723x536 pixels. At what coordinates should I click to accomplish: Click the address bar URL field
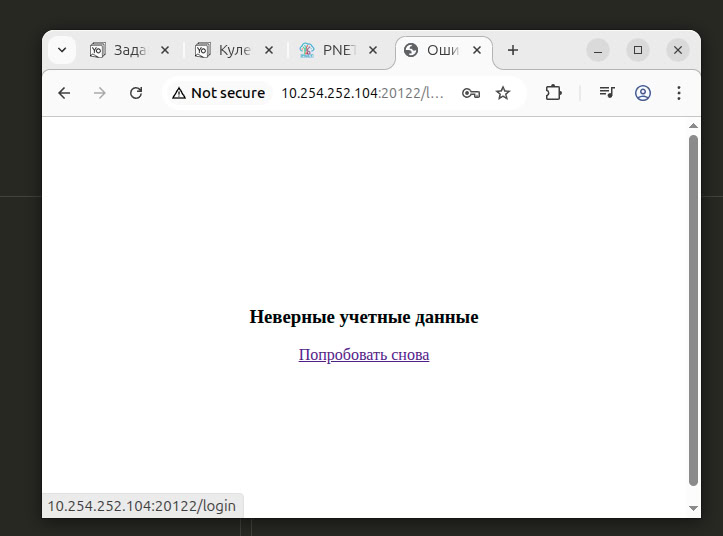(x=360, y=93)
